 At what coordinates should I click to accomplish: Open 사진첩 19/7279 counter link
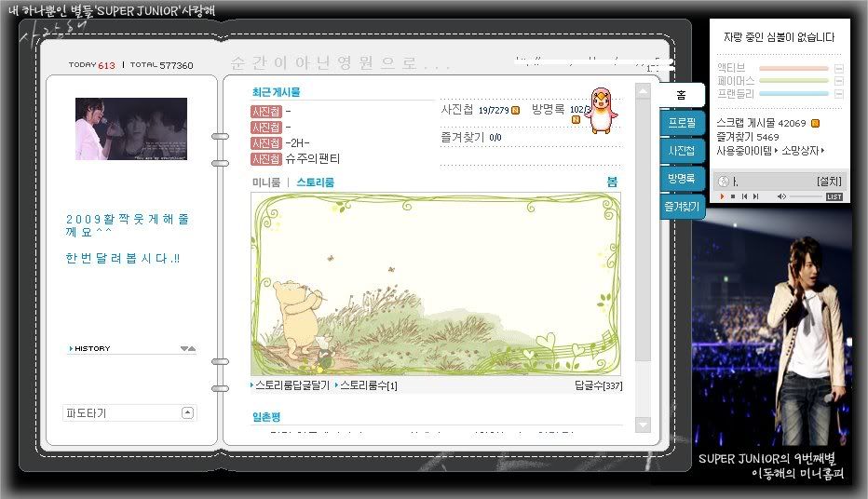point(474,110)
